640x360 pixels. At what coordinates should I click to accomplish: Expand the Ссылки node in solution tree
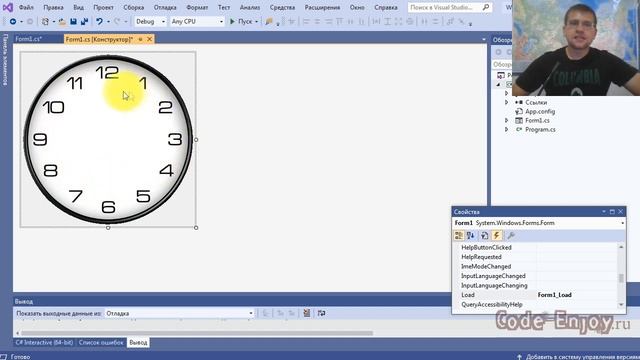pos(507,102)
